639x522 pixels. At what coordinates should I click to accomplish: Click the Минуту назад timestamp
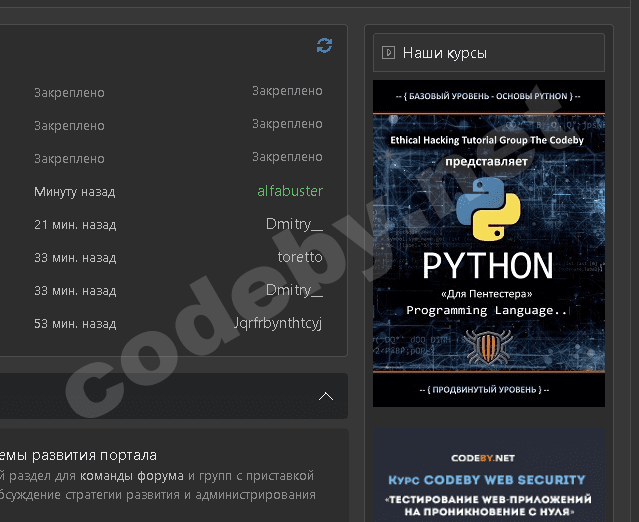point(75,192)
